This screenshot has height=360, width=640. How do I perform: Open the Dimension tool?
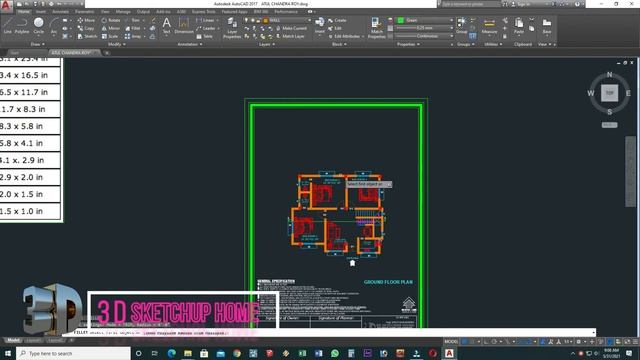pos(184,25)
